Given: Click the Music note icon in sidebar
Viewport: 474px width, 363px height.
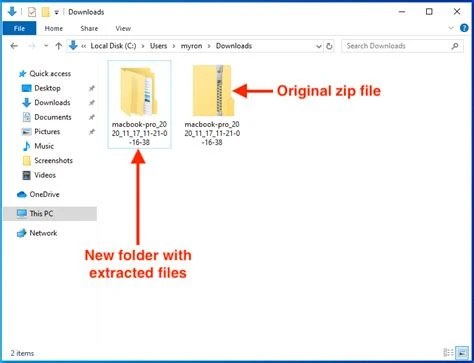Looking at the screenshot, I should [26, 146].
